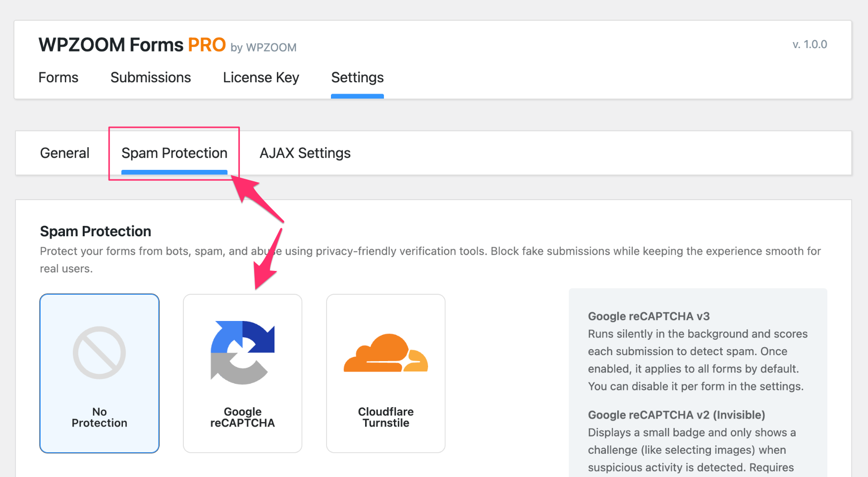Click the 'Protect your forms from bots' description
Image resolution: width=868 pixels, height=477 pixels.
click(431, 260)
